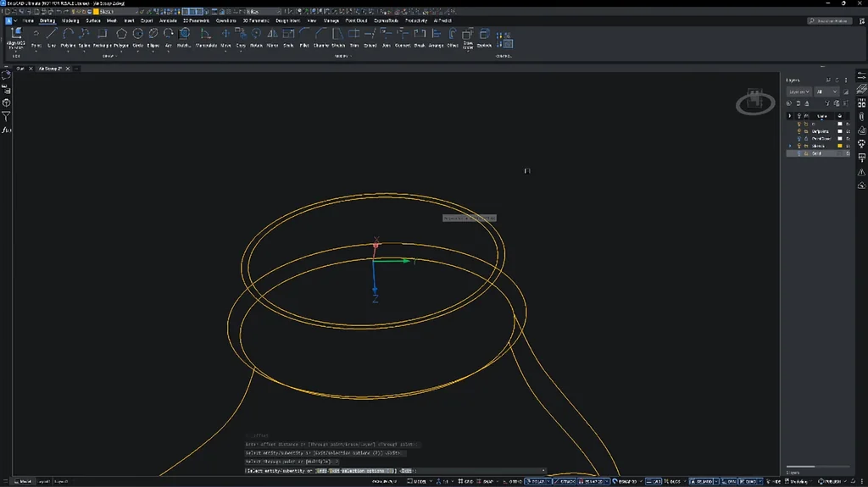
Task: Switch to the Start document tab
Action: pos(20,69)
